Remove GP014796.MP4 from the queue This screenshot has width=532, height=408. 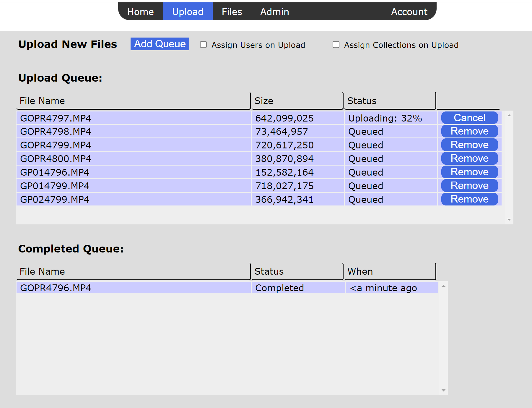coord(469,172)
